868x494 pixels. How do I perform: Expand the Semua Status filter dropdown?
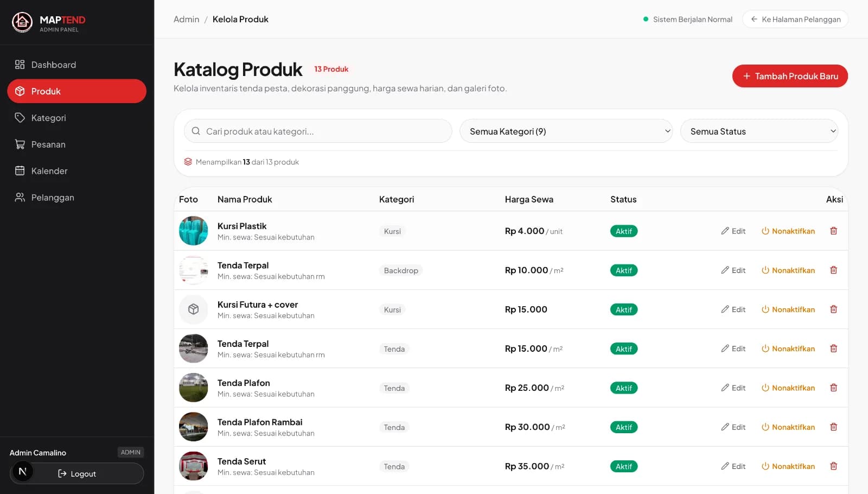point(759,131)
